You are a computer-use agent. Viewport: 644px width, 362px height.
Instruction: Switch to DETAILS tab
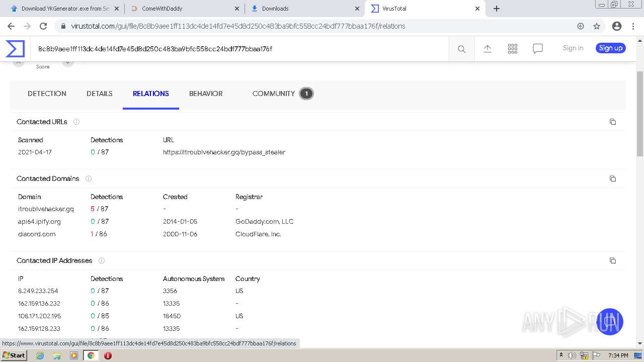tap(100, 94)
